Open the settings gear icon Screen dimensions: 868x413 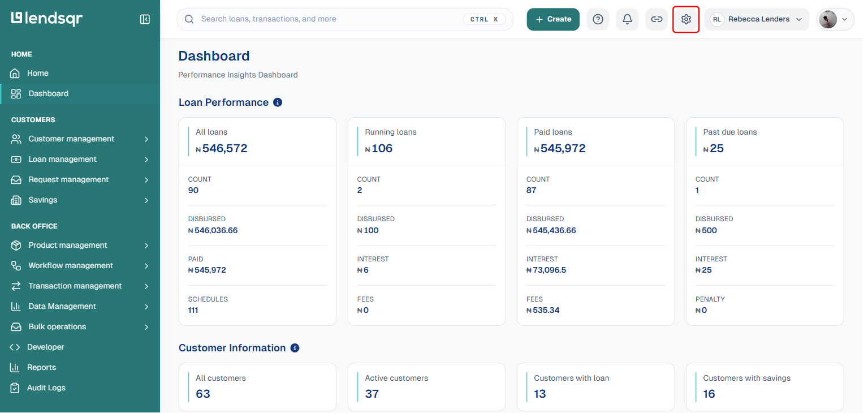[686, 19]
